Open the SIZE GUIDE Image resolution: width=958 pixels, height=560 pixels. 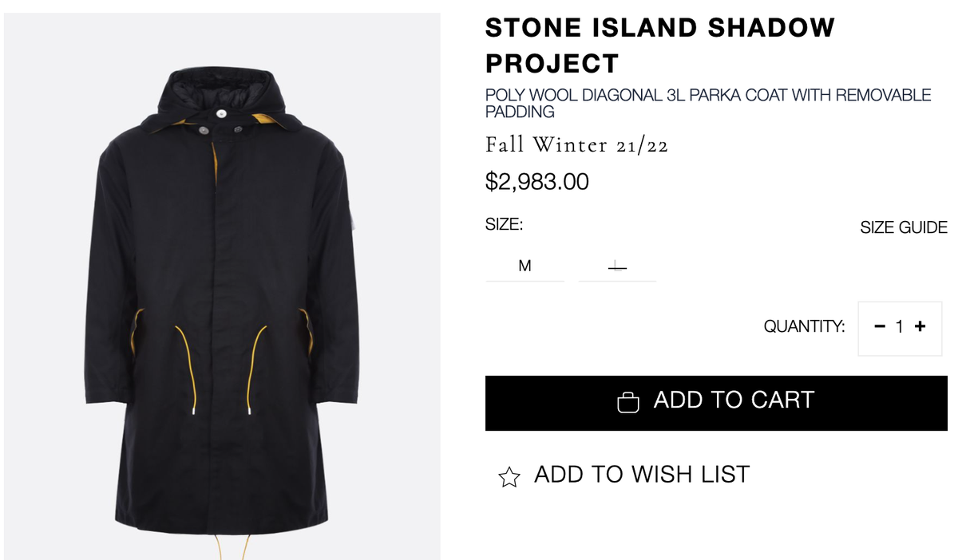(x=904, y=227)
